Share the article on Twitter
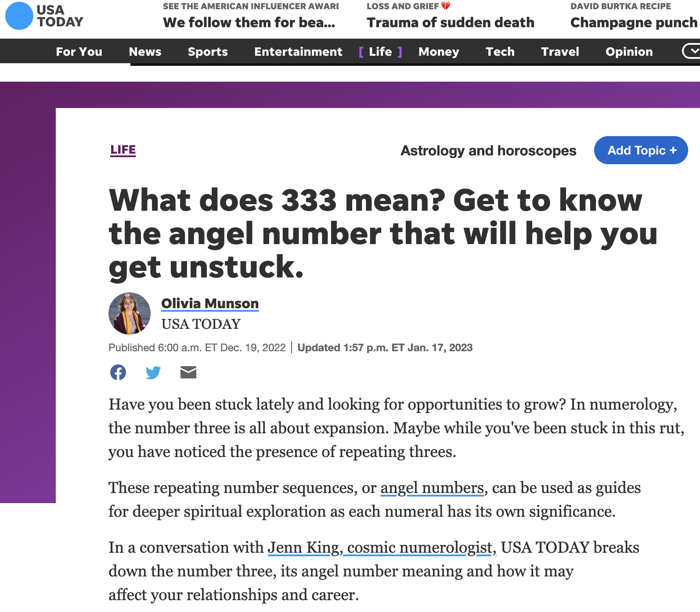 point(153,372)
